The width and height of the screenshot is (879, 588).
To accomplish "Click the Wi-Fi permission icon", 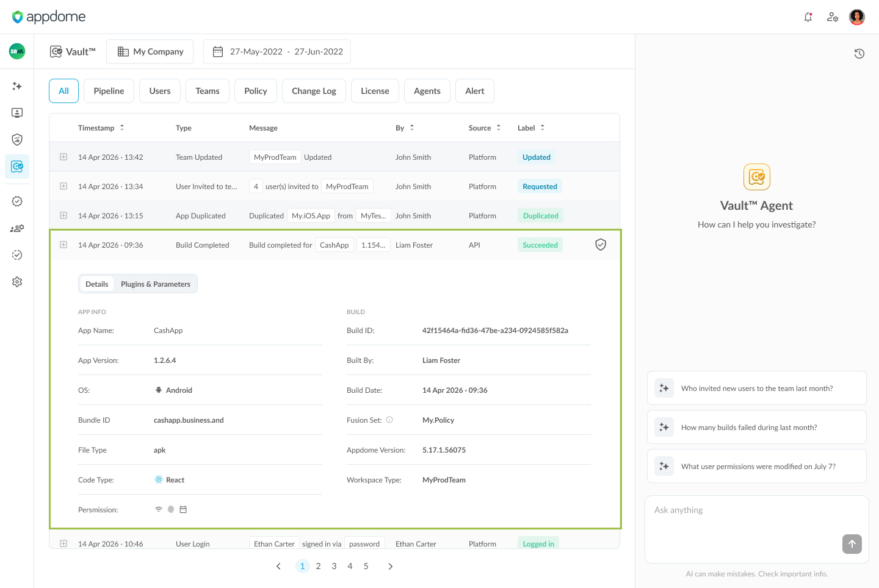I will 159,509.
